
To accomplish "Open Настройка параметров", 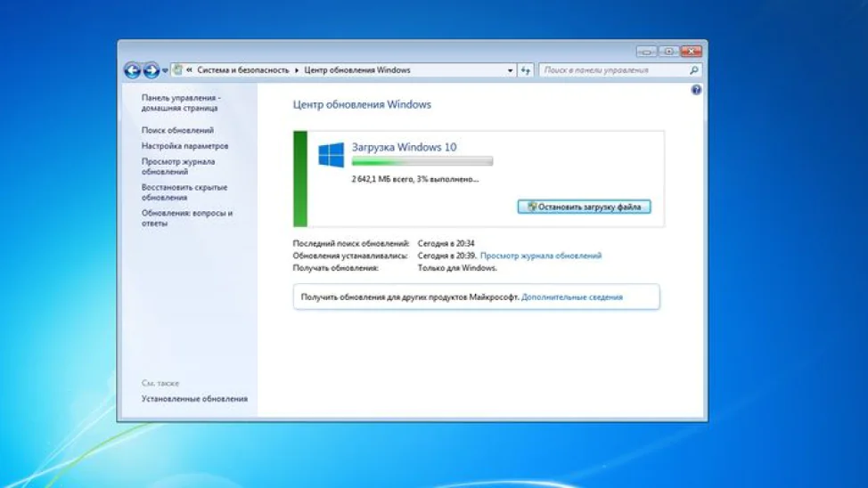I will coord(184,146).
